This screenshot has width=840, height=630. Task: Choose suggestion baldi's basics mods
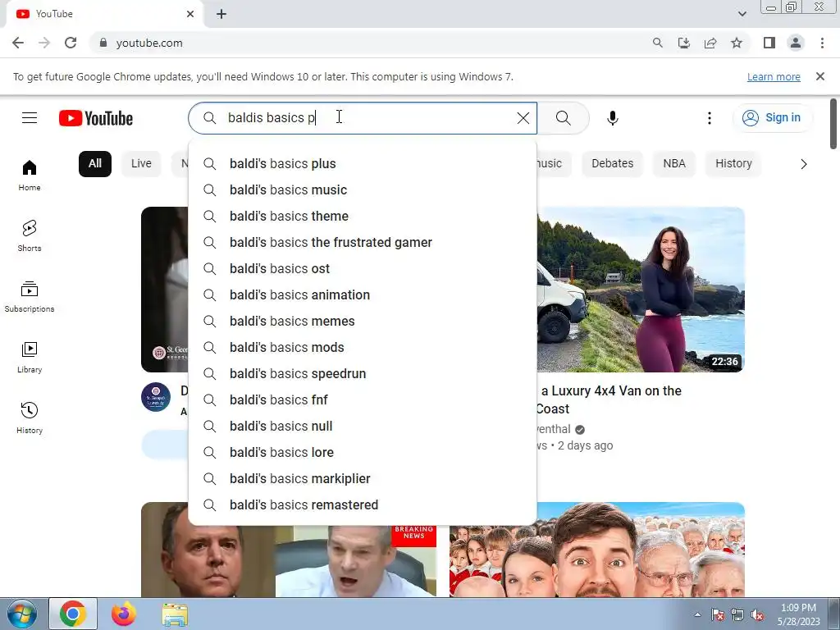pyautogui.click(x=362, y=347)
